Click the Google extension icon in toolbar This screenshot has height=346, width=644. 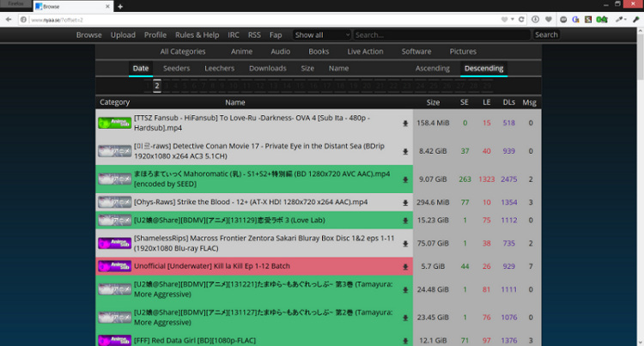(575, 19)
